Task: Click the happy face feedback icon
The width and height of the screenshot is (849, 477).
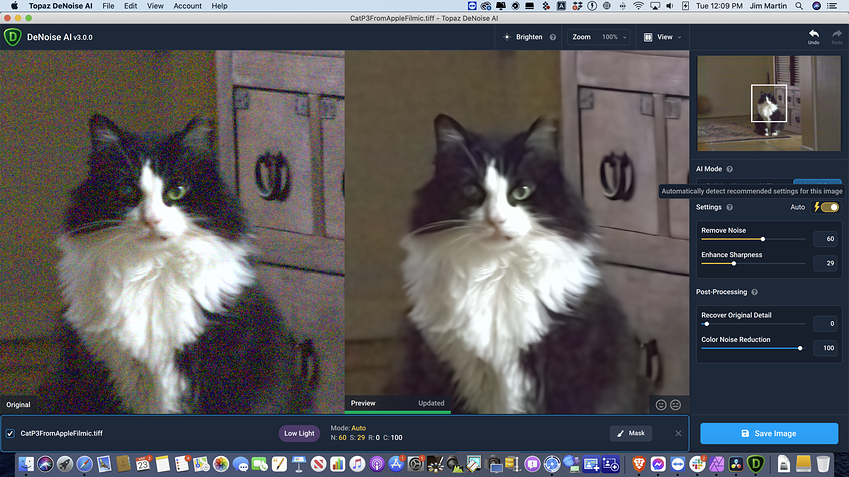Action: [661, 405]
